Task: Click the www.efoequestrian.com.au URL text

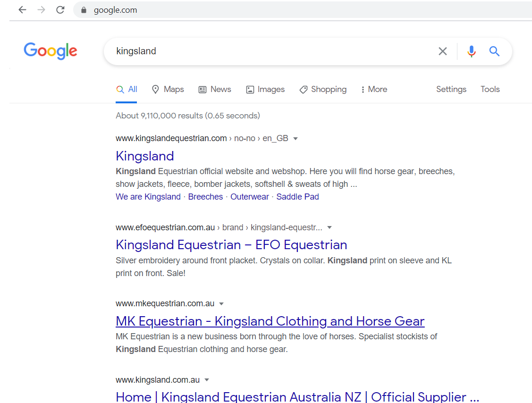Action: pyautogui.click(x=165, y=227)
